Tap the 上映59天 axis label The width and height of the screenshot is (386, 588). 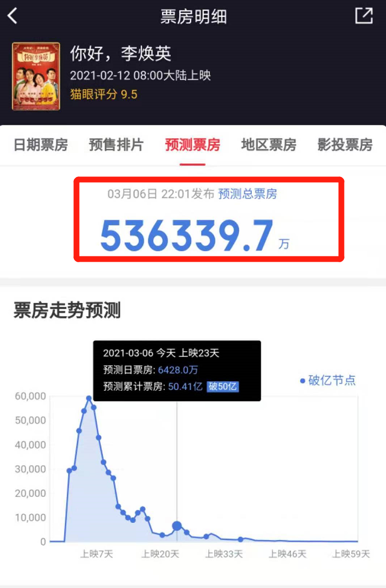click(x=351, y=554)
